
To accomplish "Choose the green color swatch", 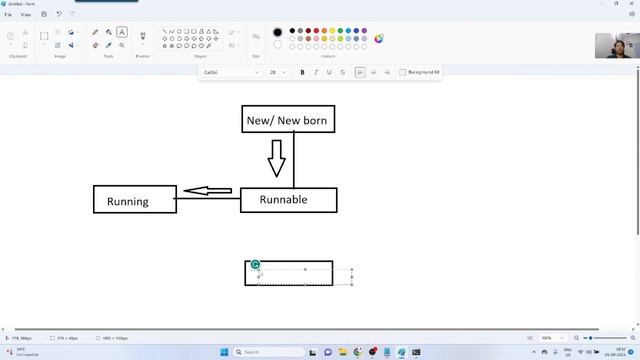I will (x=340, y=31).
